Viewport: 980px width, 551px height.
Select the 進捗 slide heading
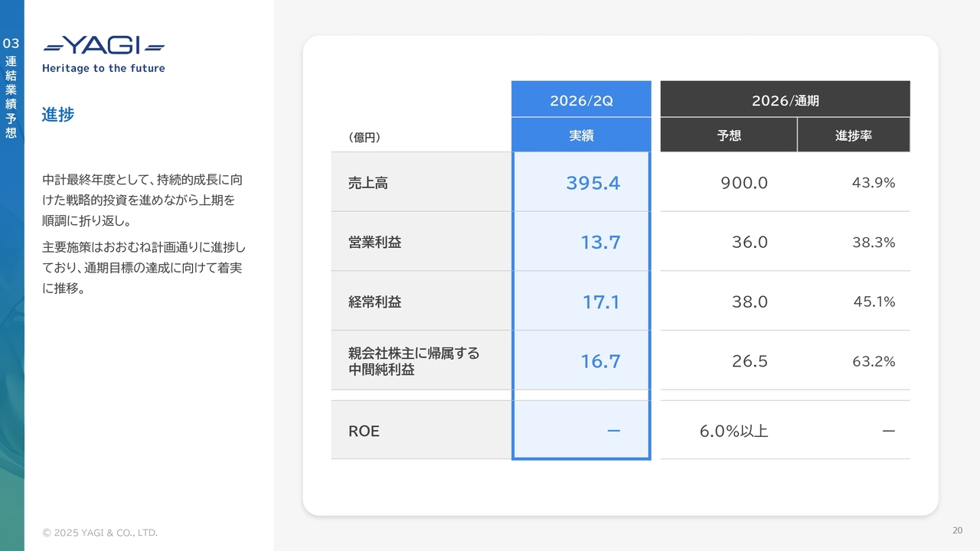click(x=58, y=115)
